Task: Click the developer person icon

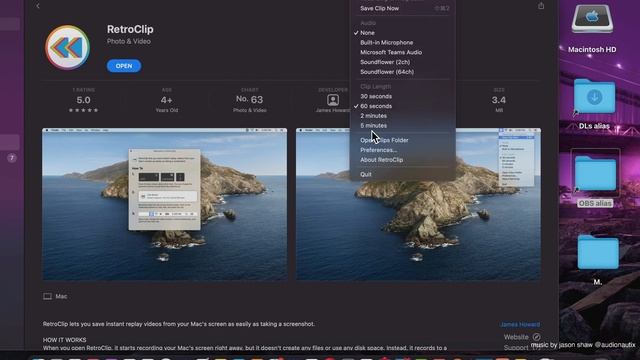Action: tap(333, 100)
